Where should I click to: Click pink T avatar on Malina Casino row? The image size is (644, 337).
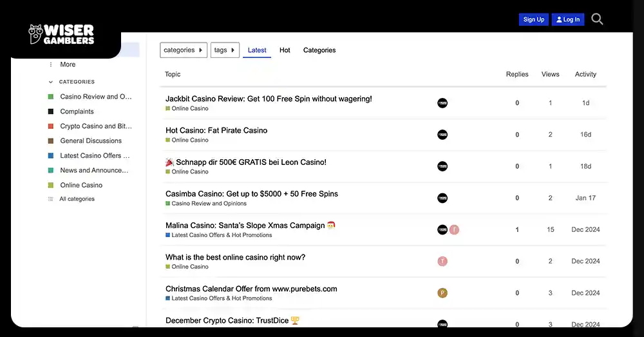click(x=454, y=229)
